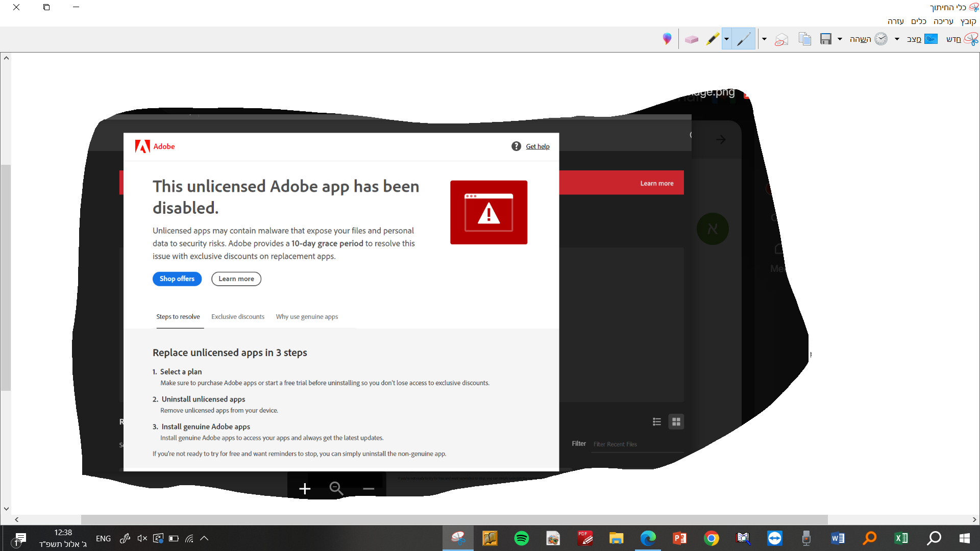Image resolution: width=980 pixels, height=551 pixels.
Task: Open the PDF editor app from the taskbar
Action: pos(585,538)
